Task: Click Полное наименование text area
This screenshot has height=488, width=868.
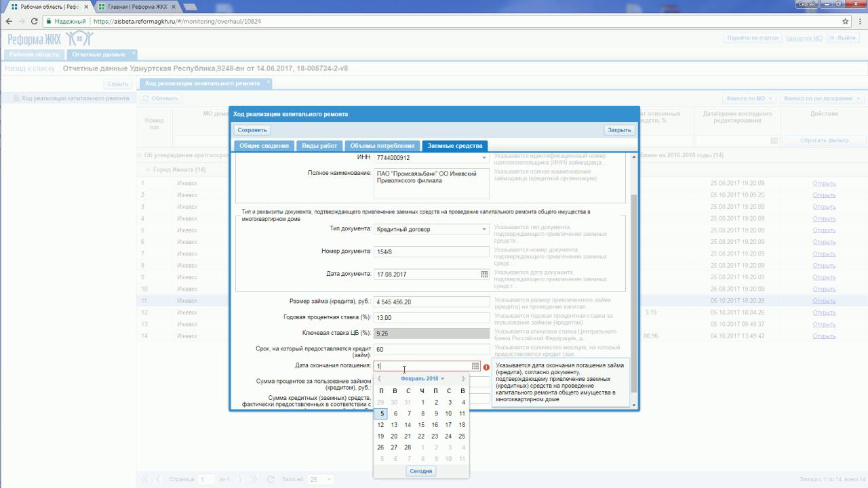Action: [x=431, y=183]
